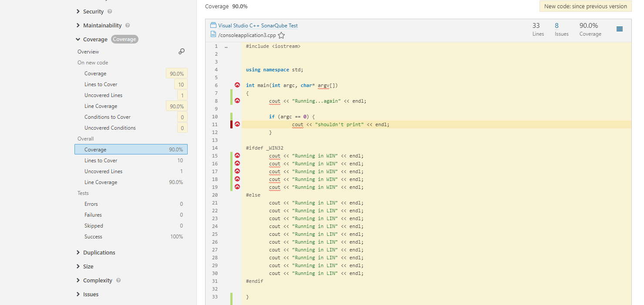The height and width of the screenshot is (305, 644).
Task: Click the help icon beside Maintainability
Action: (x=128, y=26)
